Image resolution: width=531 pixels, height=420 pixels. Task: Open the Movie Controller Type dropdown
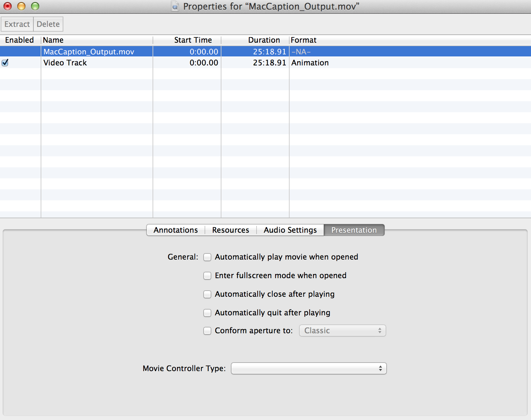[309, 368]
